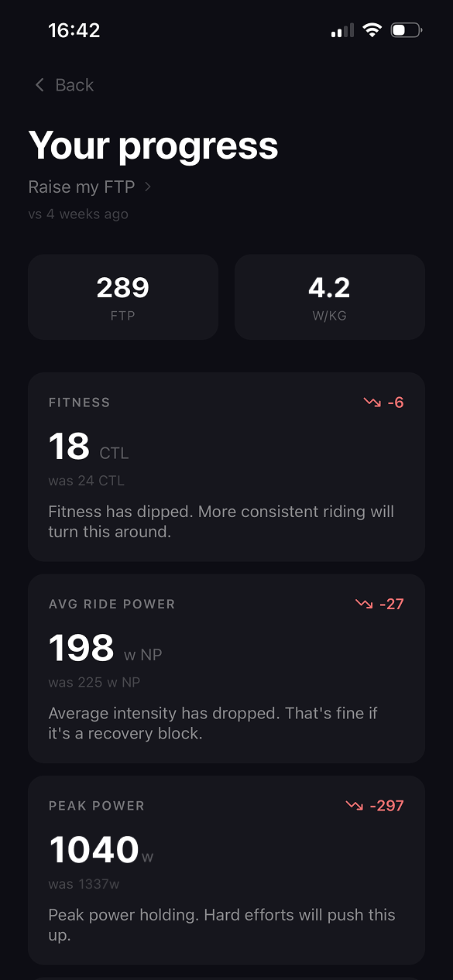Tap the clock showing 16:42
This screenshot has width=453, height=980.
[x=74, y=29]
